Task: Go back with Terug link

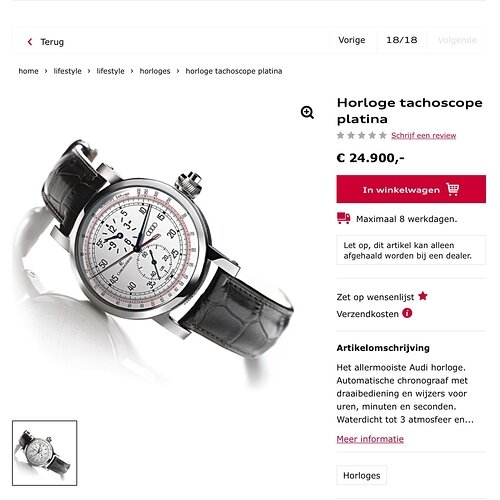Action: (x=52, y=42)
